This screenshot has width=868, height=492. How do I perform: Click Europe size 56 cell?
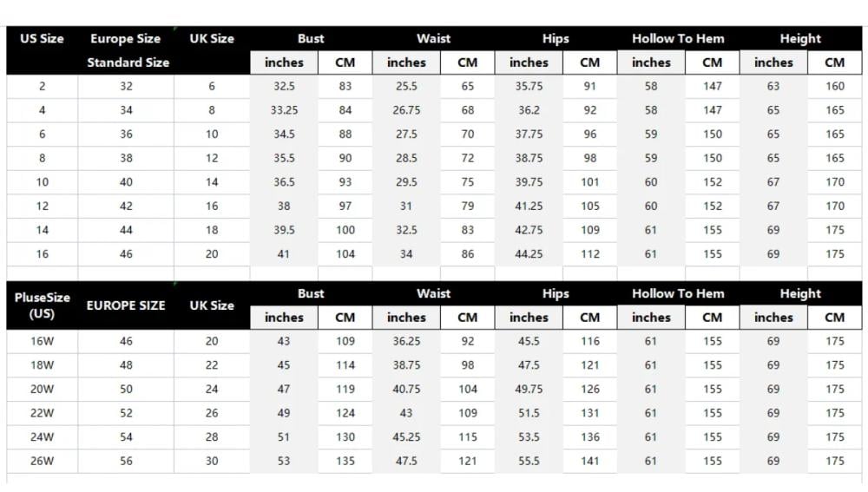[126, 461]
